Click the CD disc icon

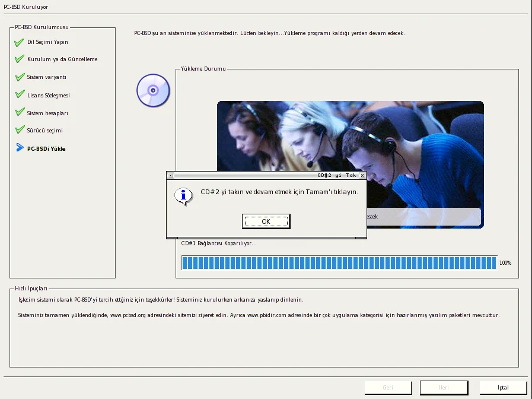153,90
